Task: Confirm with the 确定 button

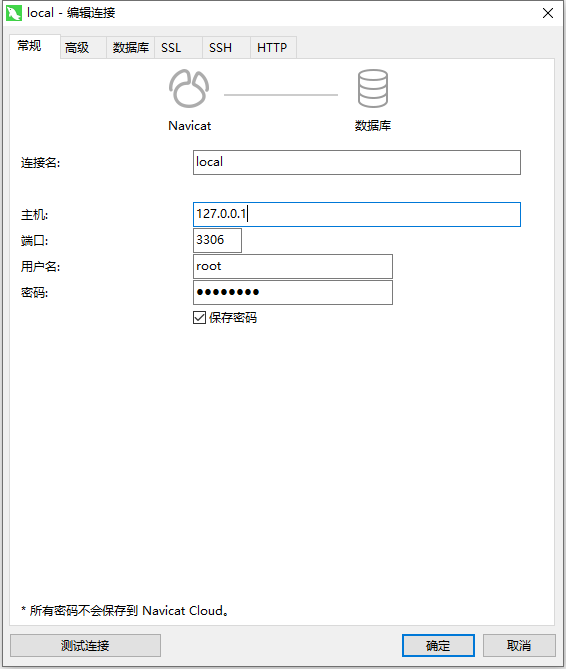Action: (x=438, y=645)
